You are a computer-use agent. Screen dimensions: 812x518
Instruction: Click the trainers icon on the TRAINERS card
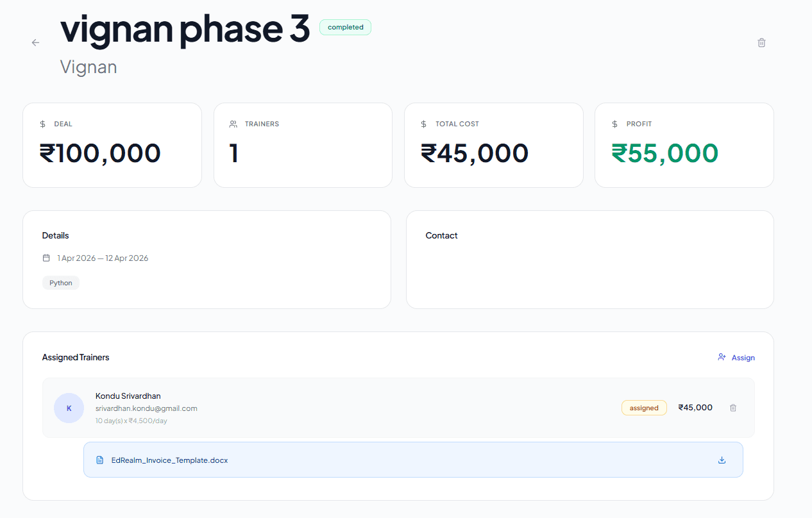coord(232,123)
